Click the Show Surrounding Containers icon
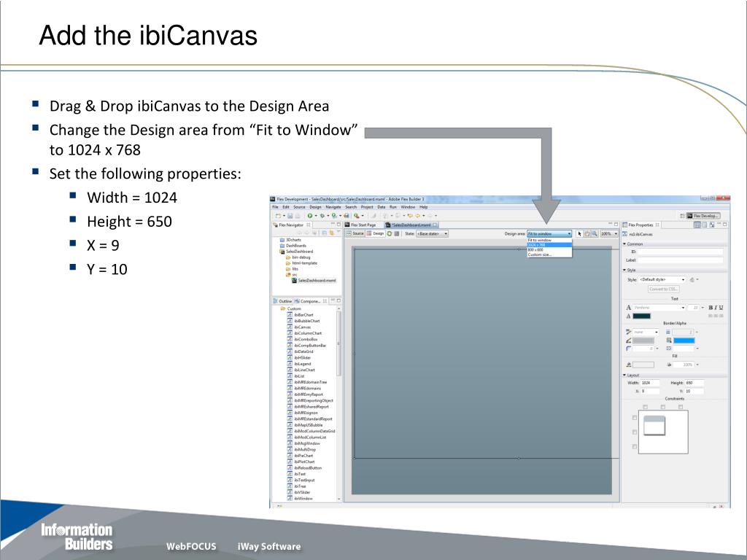The image size is (747, 560). (x=397, y=234)
